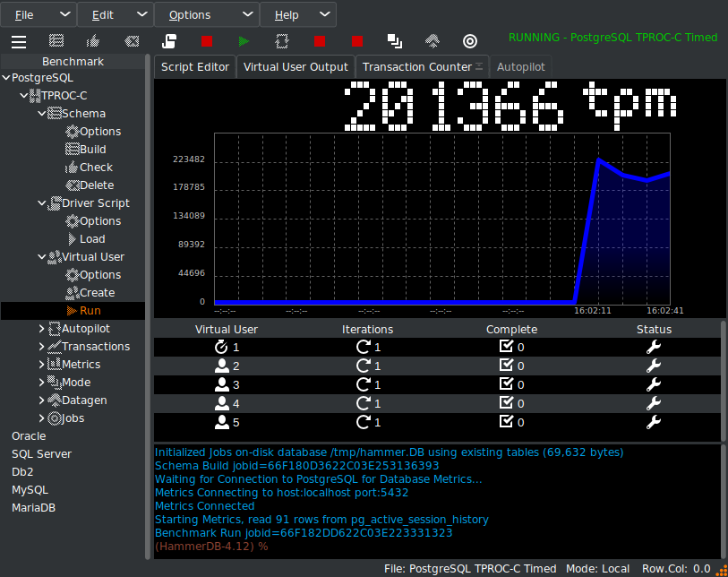Select Load under Driver Script
The height and width of the screenshot is (577, 728).
(92, 239)
